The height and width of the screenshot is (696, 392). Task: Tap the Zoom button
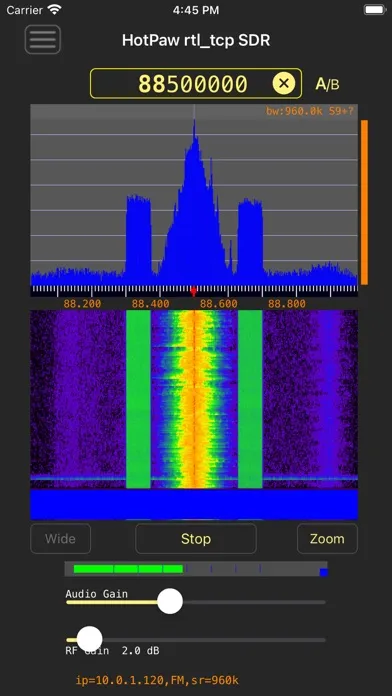tap(327, 538)
